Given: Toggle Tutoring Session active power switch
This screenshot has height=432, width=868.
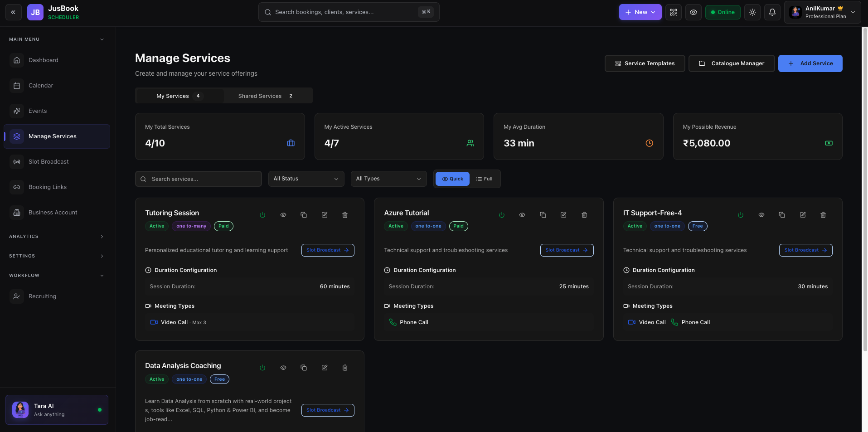Looking at the screenshot, I should (x=262, y=215).
